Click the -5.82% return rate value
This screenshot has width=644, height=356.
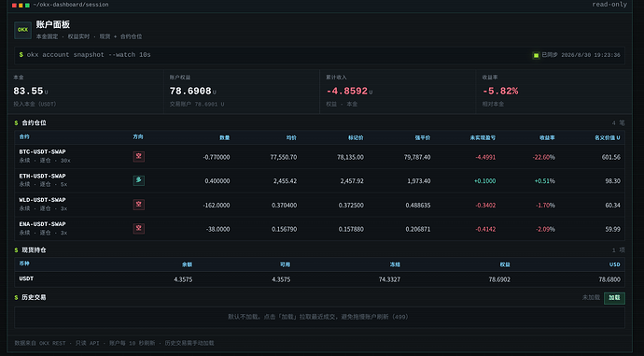pos(500,91)
